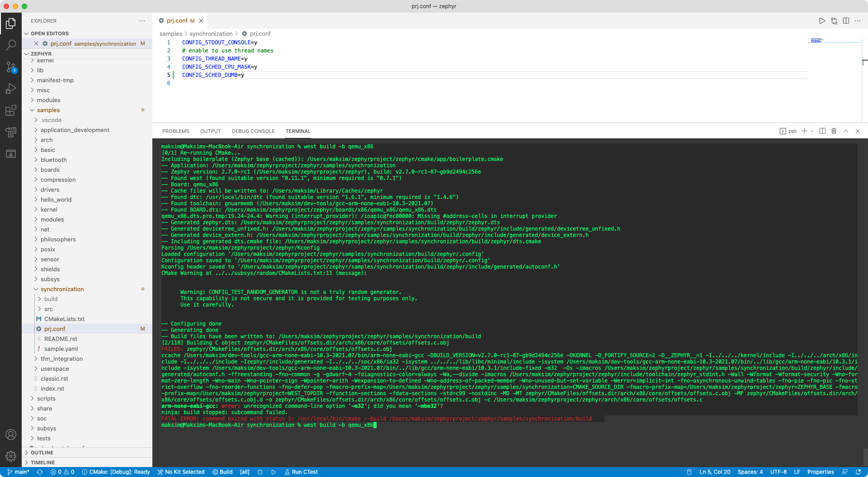
Task: Run the current file using the Run button
Action: [822, 20]
